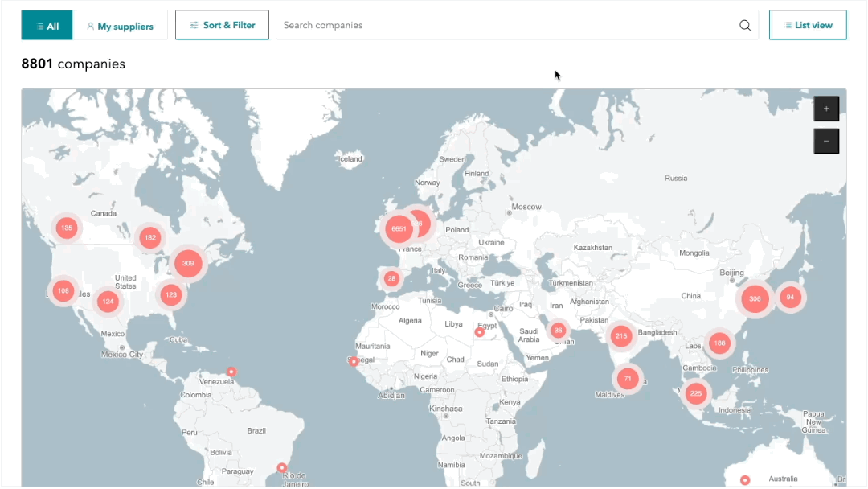This screenshot has height=489, width=868.
Task: Click the magnifier search icon
Action: [745, 26]
